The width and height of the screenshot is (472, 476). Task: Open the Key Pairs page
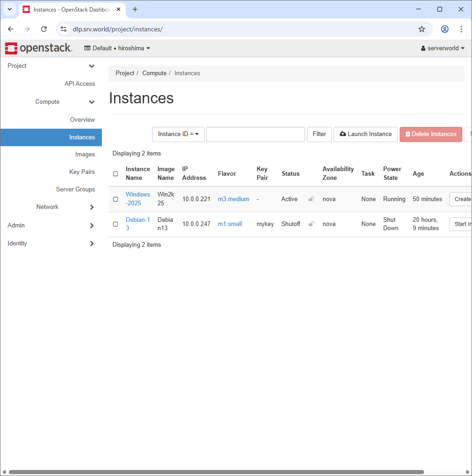82,172
